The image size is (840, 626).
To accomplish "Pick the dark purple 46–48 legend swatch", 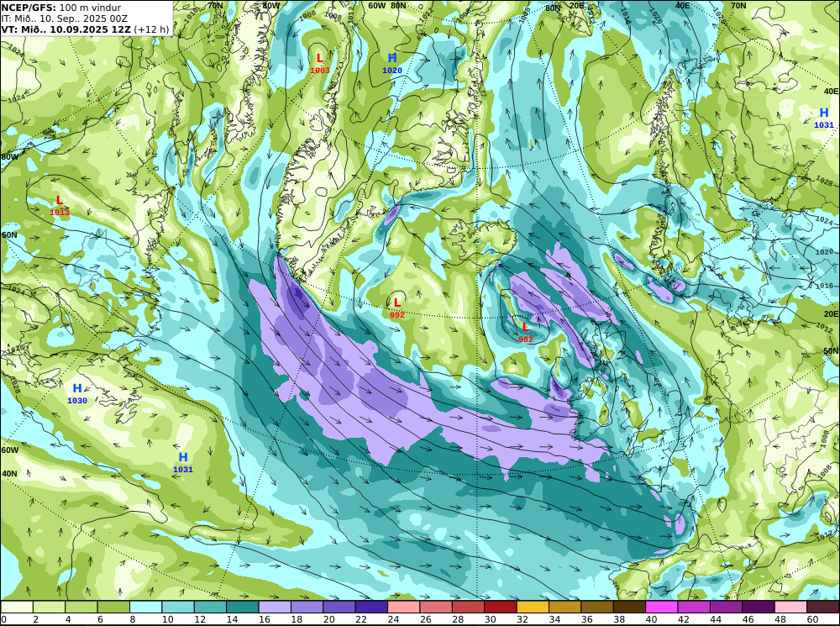I will coord(759,607).
